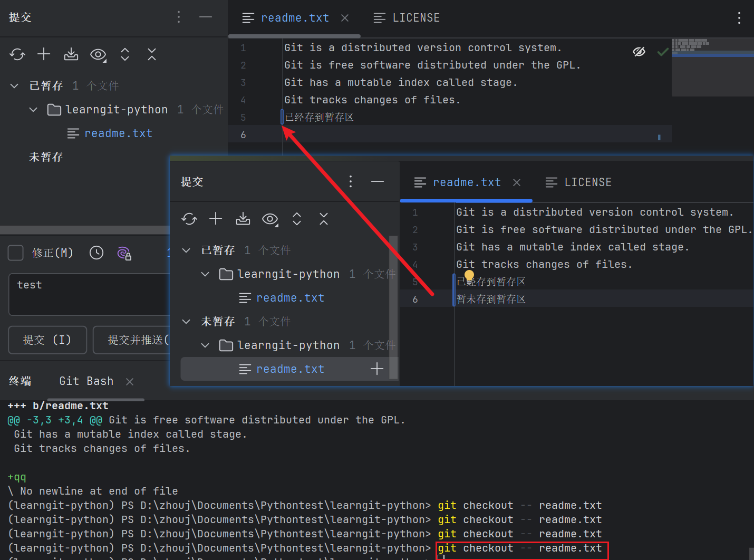This screenshot has width=754, height=560.
Task: Collapse staged learngit-python folder in front panel
Action: [x=205, y=274]
